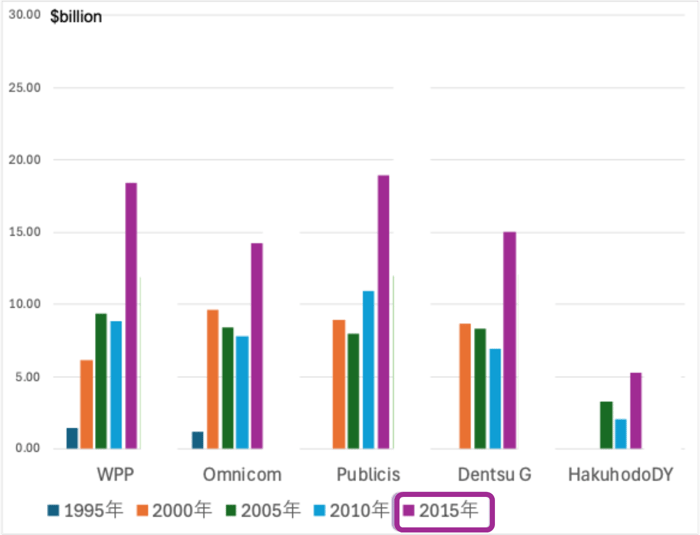Screen dimensions: 700x535
Task: Select Dentsu G's green 2005 bar
Action: pos(480,389)
